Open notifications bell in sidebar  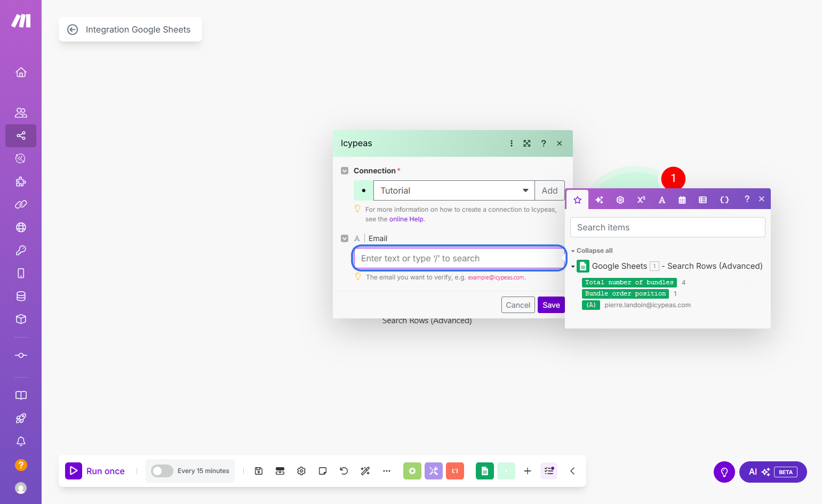pos(21,441)
